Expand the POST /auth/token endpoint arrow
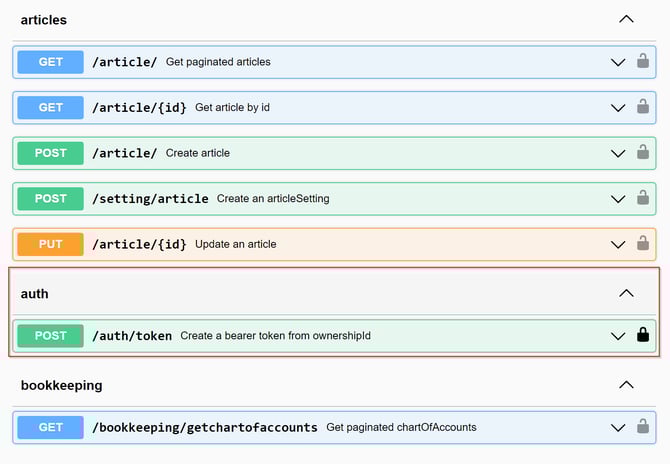The image size is (670, 464). [618, 336]
